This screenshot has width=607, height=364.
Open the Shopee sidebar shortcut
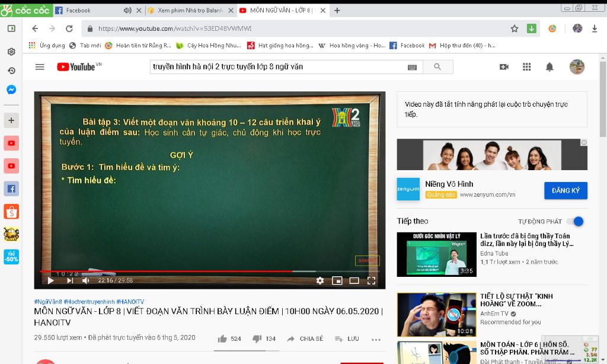coord(12,212)
